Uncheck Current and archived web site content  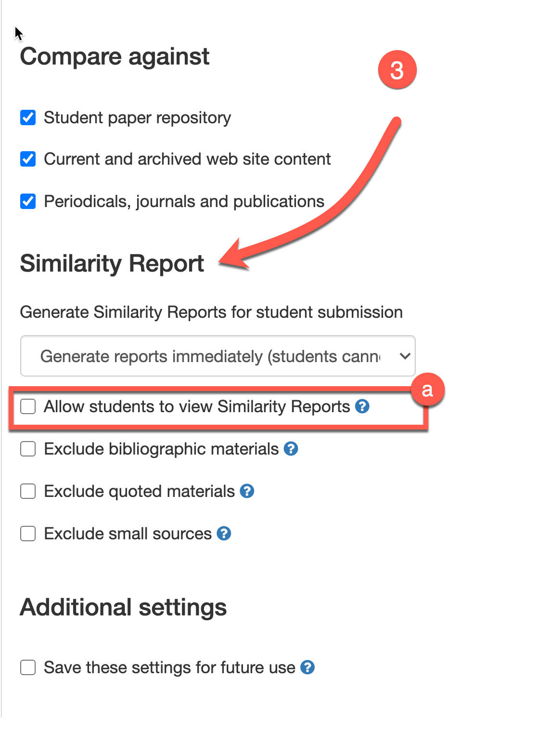coord(28,159)
